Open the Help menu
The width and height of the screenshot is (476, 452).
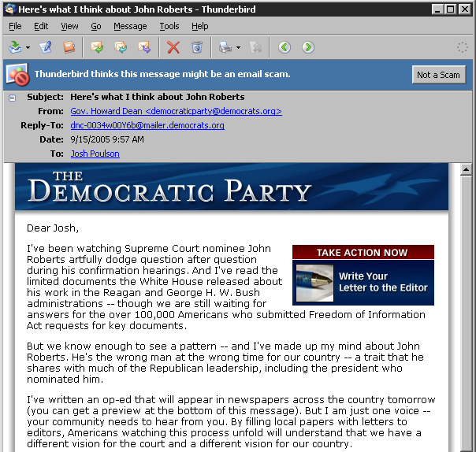[x=199, y=27]
